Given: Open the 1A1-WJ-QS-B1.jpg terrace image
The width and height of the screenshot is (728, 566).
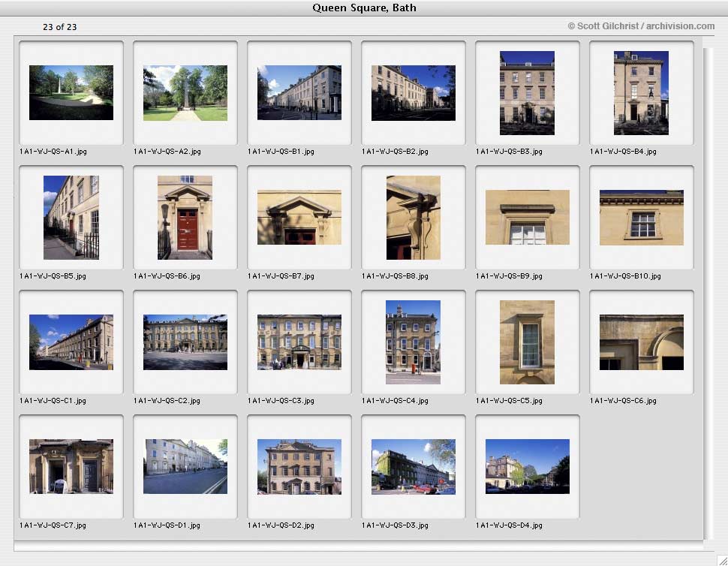Looking at the screenshot, I should tap(299, 92).
